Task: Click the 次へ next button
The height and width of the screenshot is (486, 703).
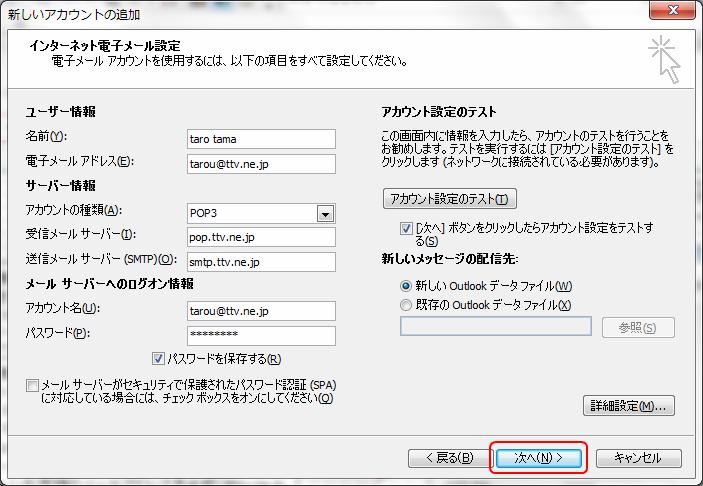Action: 538,458
